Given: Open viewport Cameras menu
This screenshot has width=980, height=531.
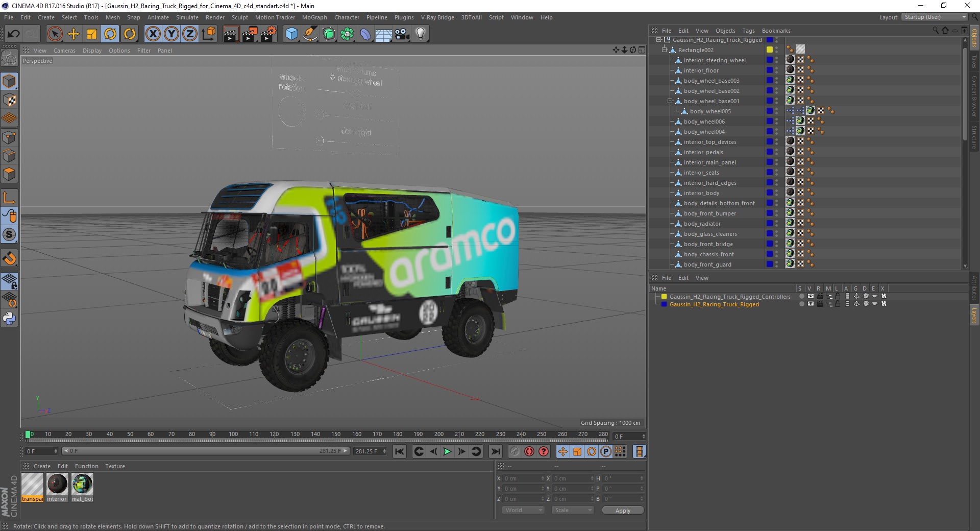Looking at the screenshot, I should point(64,51).
